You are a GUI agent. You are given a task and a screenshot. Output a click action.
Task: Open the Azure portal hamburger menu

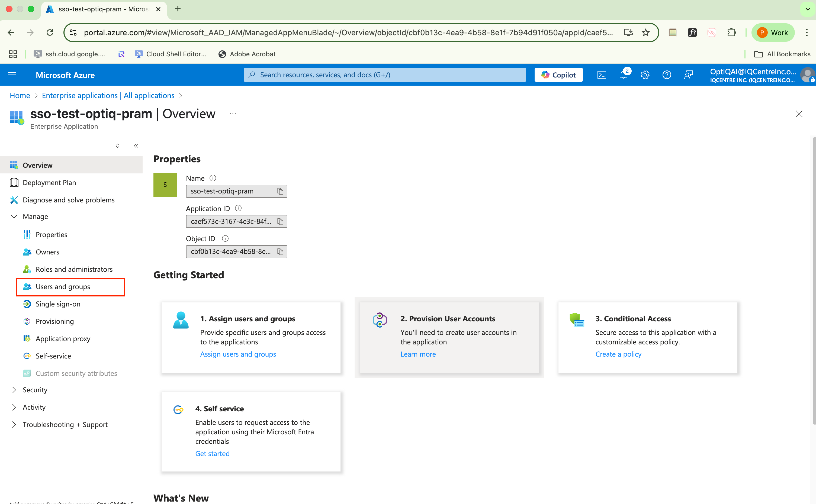[x=12, y=75]
